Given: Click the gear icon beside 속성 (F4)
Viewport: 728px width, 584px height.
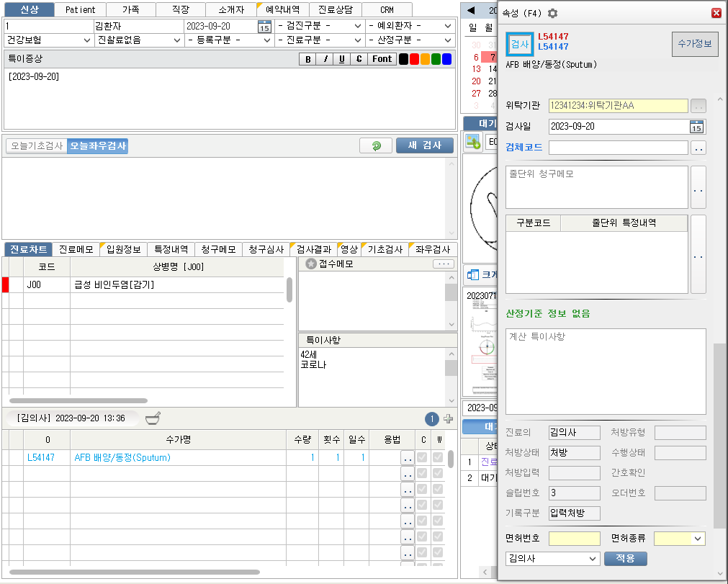Looking at the screenshot, I should [x=553, y=13].
